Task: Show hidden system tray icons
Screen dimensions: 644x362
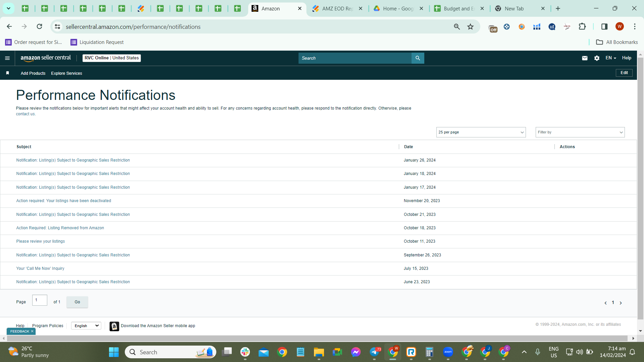Action: point(524,352)
